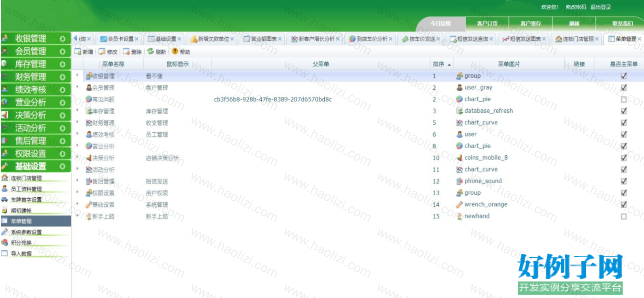
Task: Select 菜单管理 in the sidebar
Action: click(36, 221)
